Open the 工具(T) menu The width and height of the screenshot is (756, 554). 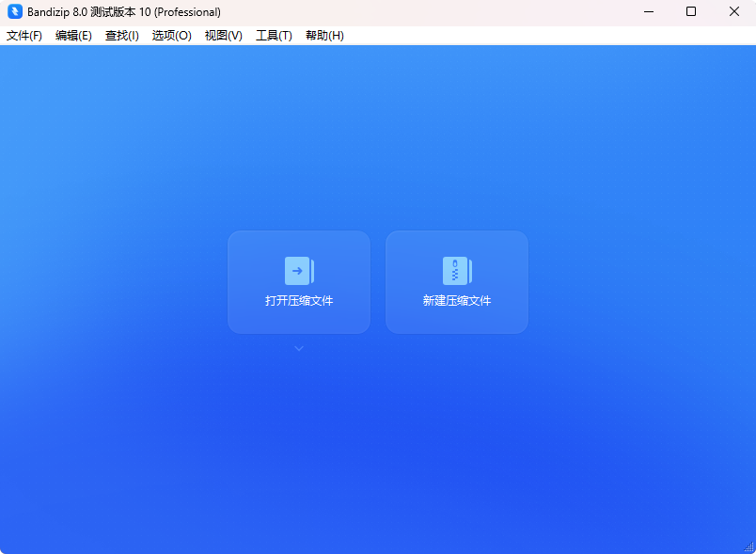pos(274,36)
